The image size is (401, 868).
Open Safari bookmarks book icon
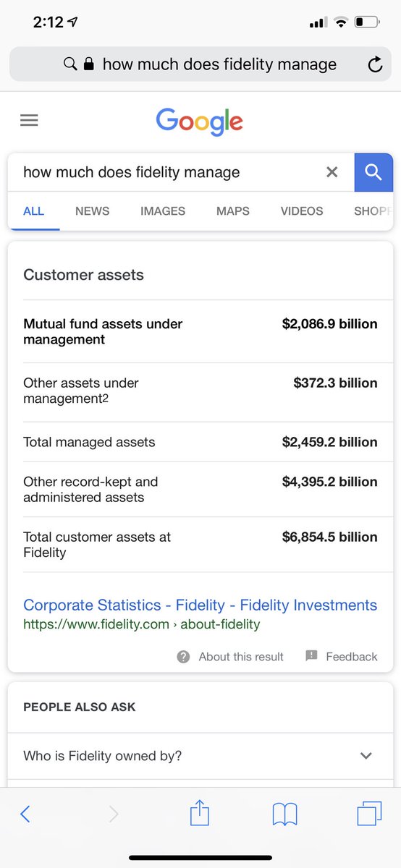pos(285,814)
